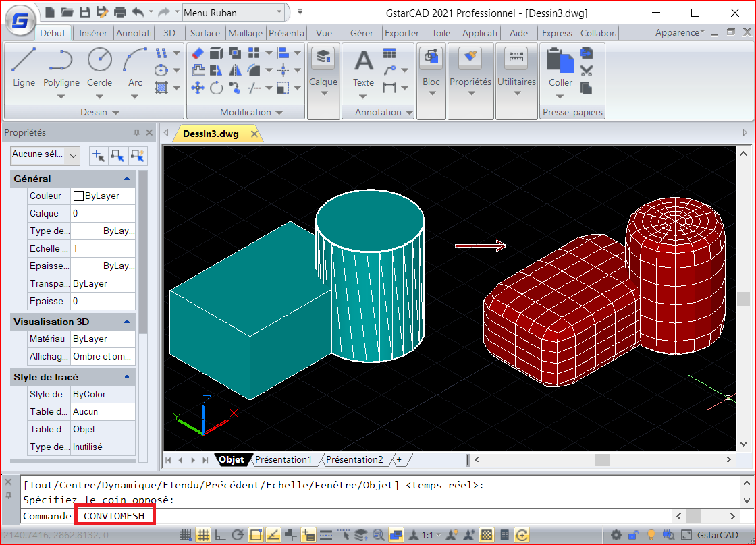
Task: Click the Save icon in quick access toolbar
Action: 85,13
